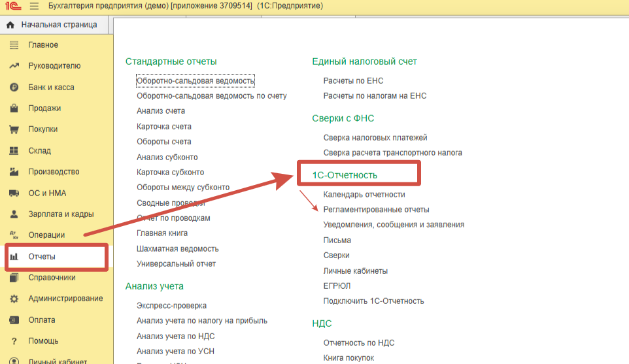The image size is (629, 364).
Task: Click the Производство factory icon
Action: pyautogui.click(x=14, y=172)
